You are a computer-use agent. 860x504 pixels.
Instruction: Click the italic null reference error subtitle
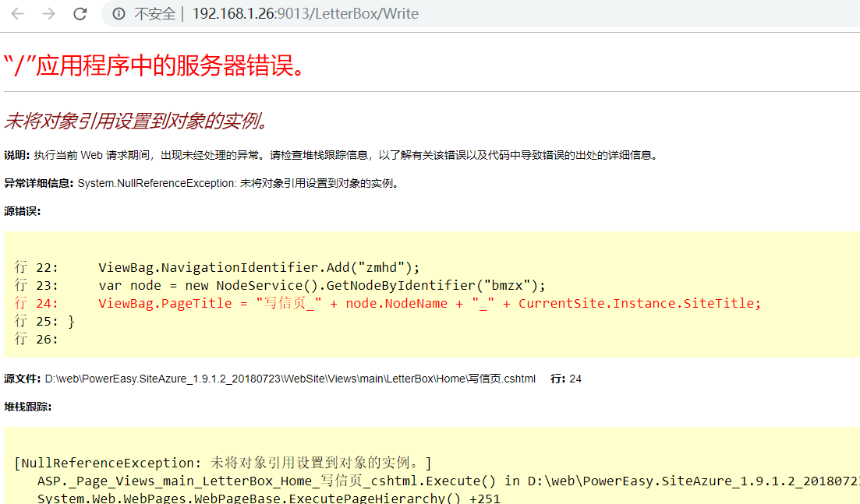pyautogui.click(x=136, y=121)
